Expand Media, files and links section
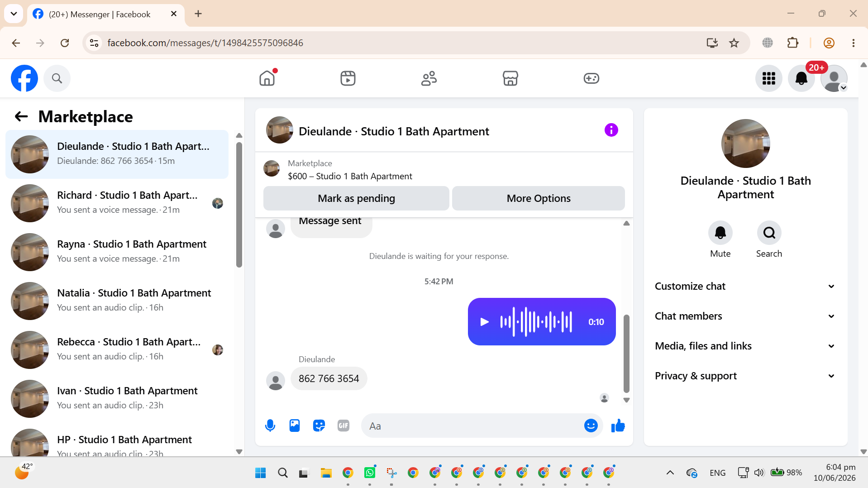This screenshot has width=868, height=488. click(745, 346)
